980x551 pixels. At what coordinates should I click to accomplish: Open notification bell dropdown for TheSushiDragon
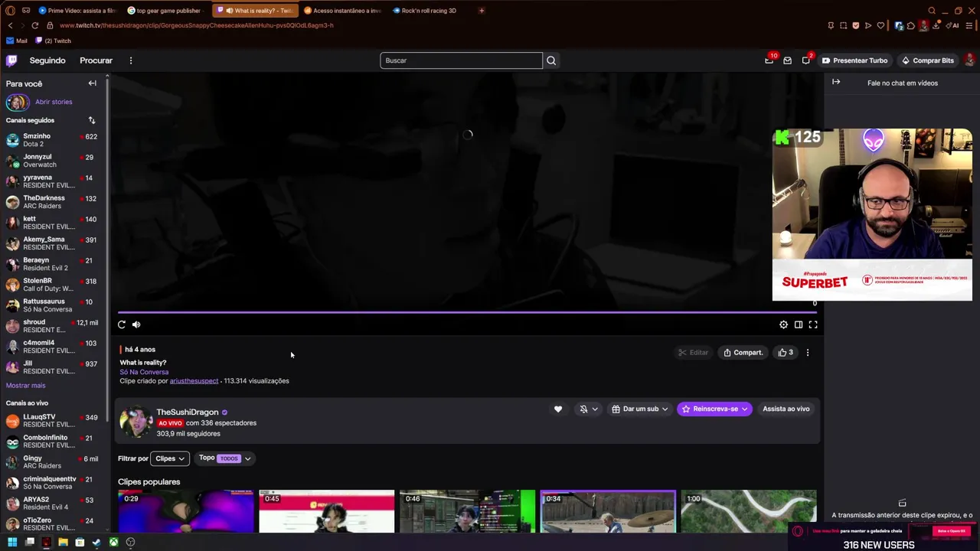point(588,409)
